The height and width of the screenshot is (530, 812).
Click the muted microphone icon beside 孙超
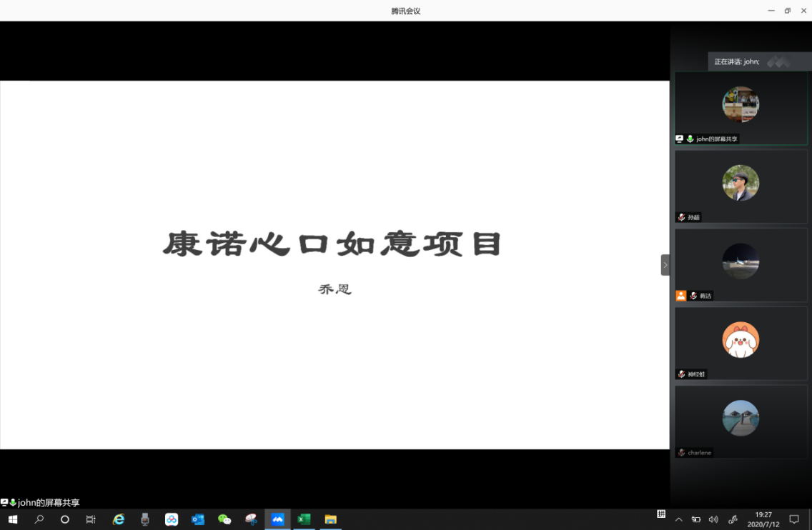tap(682, 217)
